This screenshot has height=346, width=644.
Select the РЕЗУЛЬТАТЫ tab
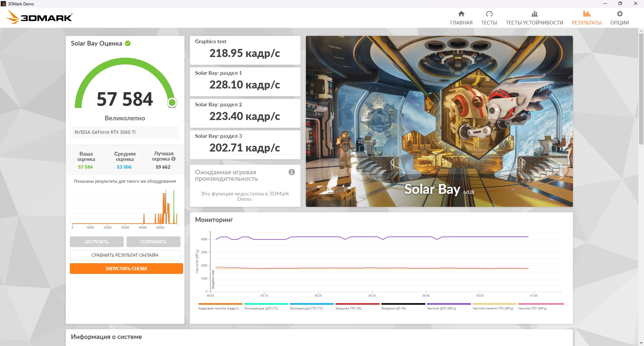(587, 18)
